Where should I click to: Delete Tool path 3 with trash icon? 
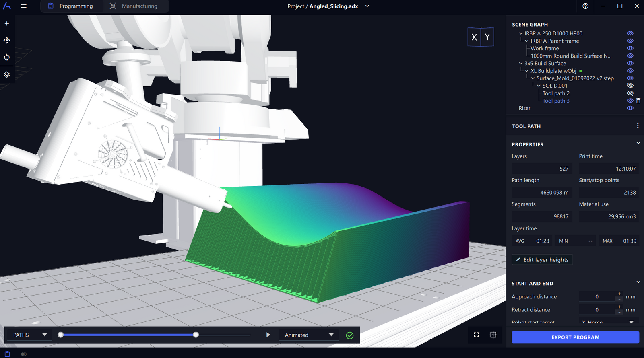[638, 101]
